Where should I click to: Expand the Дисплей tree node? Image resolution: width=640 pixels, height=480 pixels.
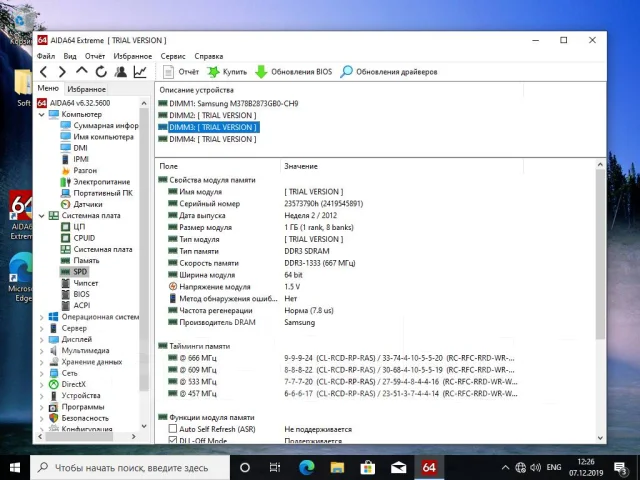coord(42,340)
